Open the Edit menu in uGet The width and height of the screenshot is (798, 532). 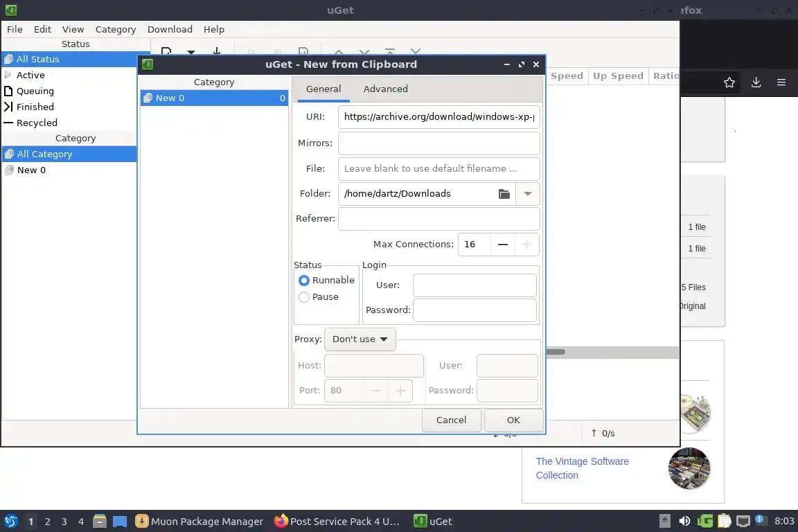[x=42, y=30]
